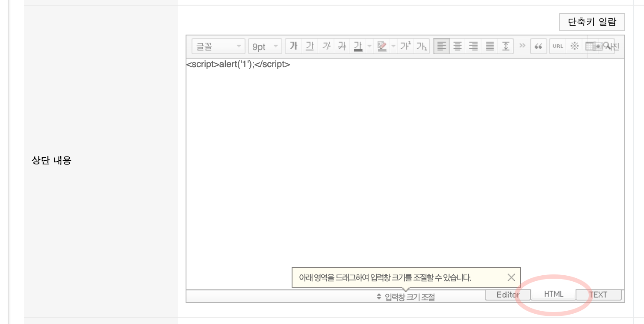Viewport: 644px width, 324px height.
Task: Insert a URL hyperlink
Action: click(558, 46)
